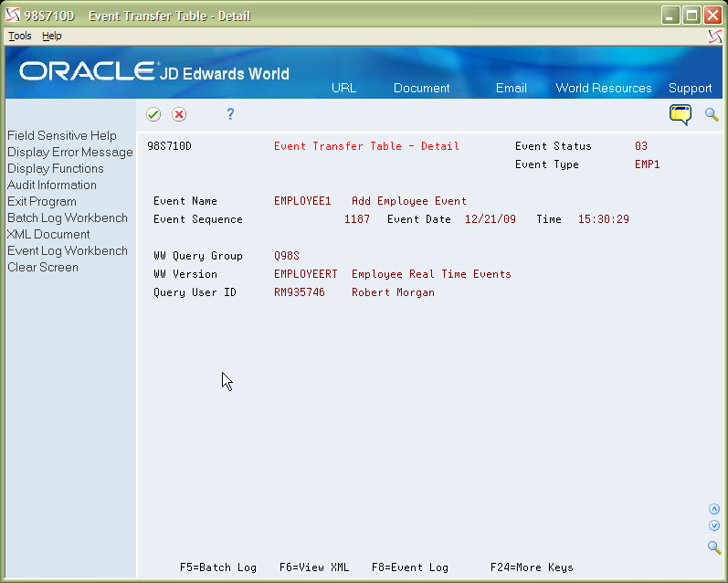The image size is (728, 583).
Task: Click the Event Type value EMP1
Action: pos(648,164)
